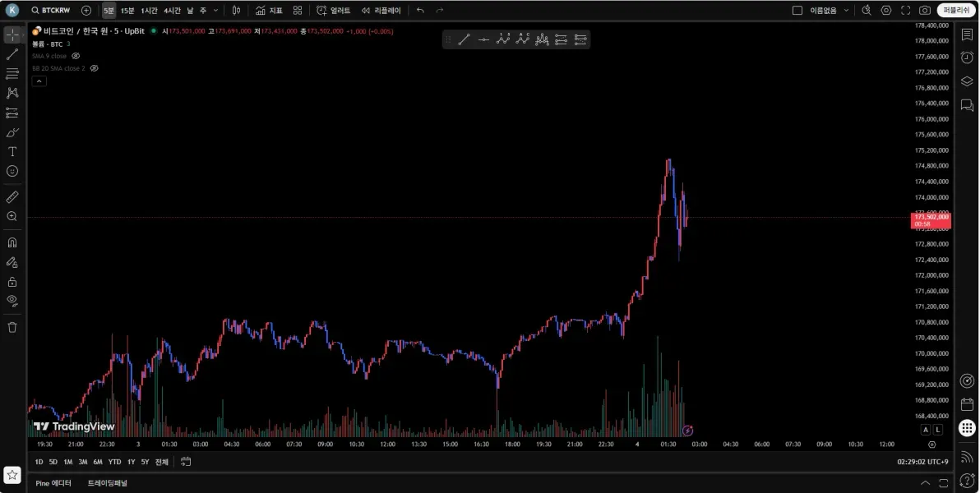Open the candlestick chart type menu
Image resolution: width=980 pixels, height=493 pixels.
click(x=236, y=11)
